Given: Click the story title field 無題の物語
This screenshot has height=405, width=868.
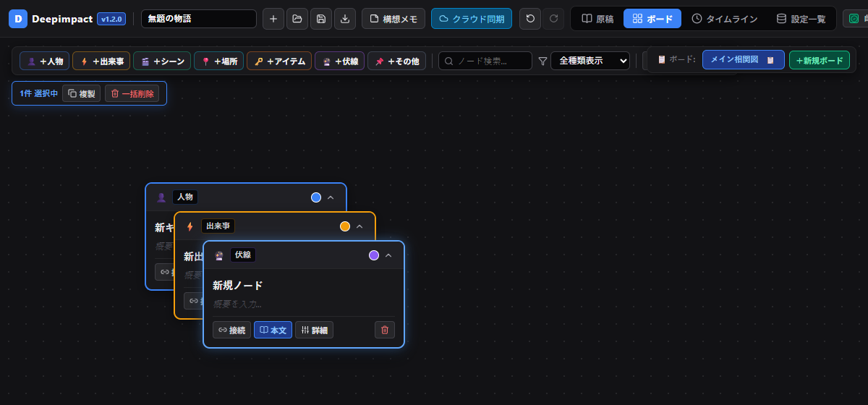Looking at the screenshot, I should (199, 19).
